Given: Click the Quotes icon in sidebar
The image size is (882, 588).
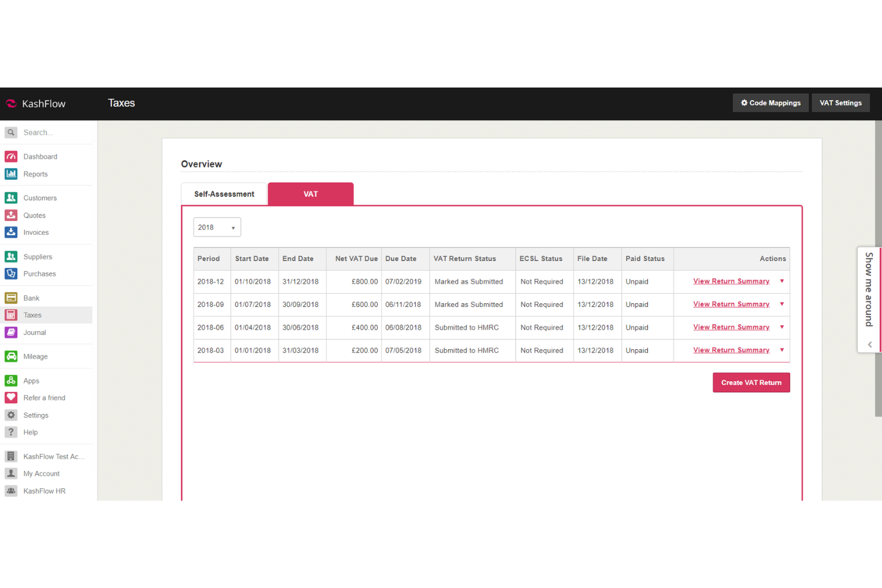Looking at the screenshot, I should pyautogui.click(x=11, y=215).
